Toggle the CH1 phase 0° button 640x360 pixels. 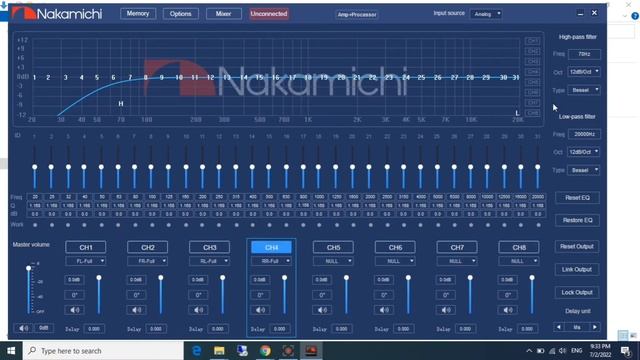point(75,295)
